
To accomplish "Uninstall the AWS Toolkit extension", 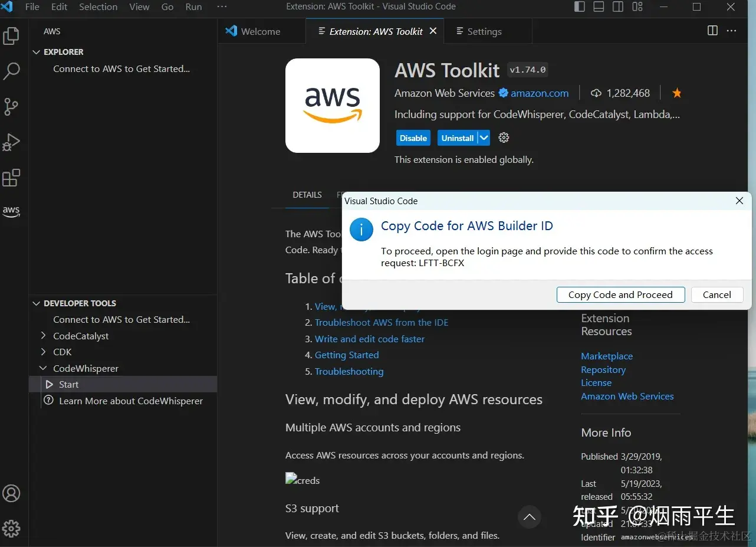I will pyautogui.click(x=458, y=138).
